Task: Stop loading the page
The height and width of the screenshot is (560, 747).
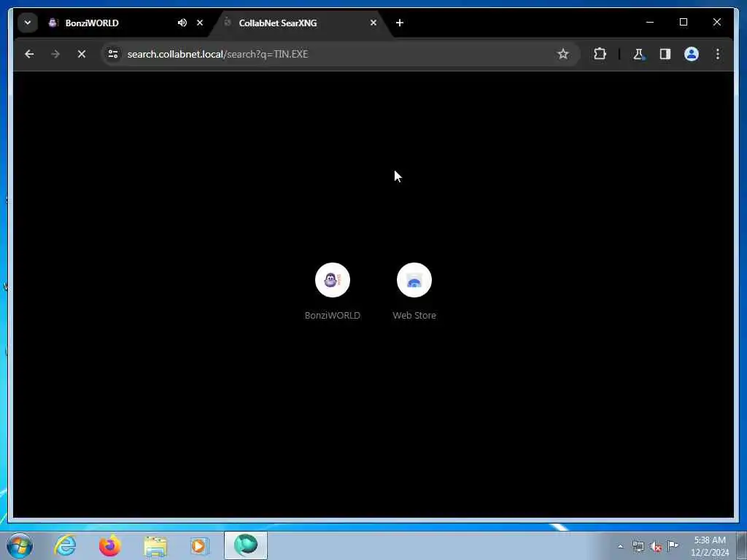Action: (82, 54)
